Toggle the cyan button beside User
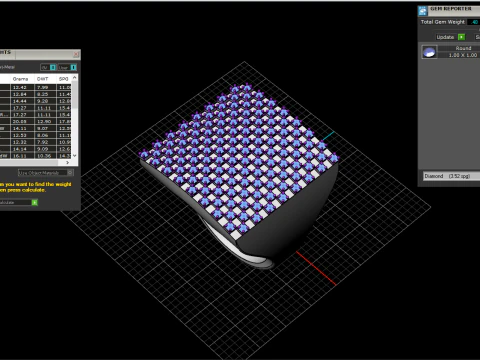The height and width of the screenshot is (360, 480). [73, 67]
